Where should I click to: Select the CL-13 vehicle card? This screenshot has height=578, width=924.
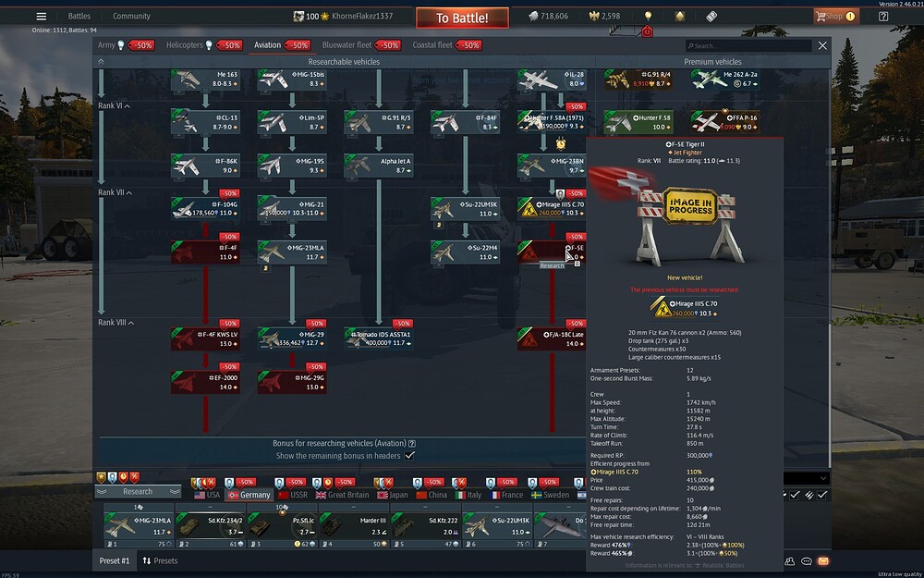point(205,122)
